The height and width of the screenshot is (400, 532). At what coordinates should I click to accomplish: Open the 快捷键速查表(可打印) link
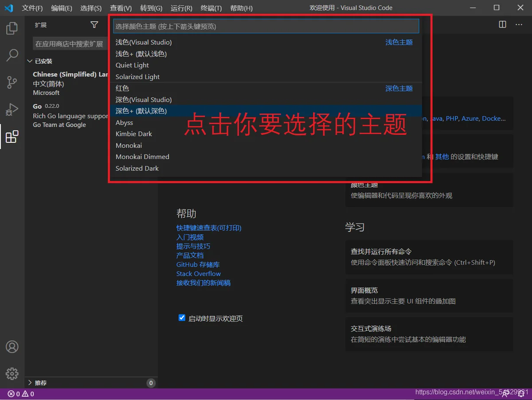point(209,228)
